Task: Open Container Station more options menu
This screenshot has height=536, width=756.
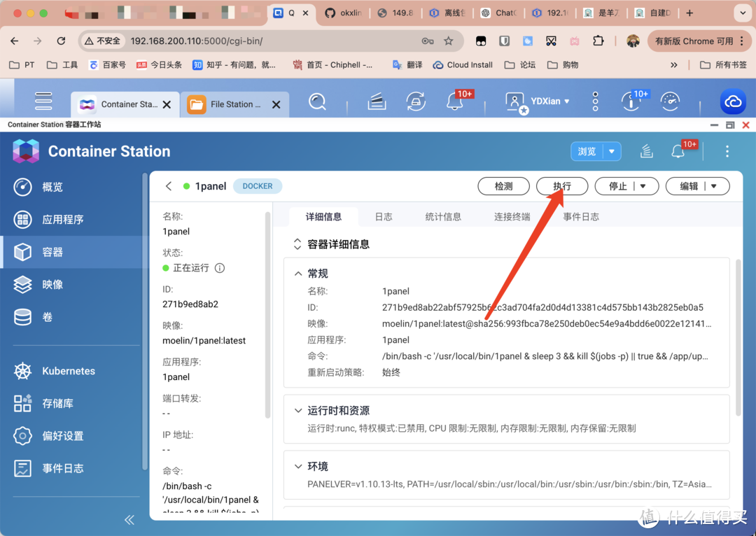Action: pos(727,151)
